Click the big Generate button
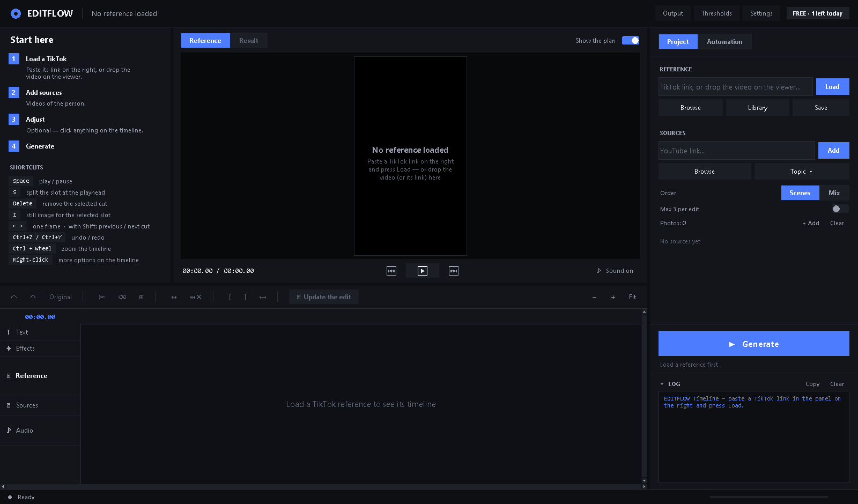This screenshot has width=858, height=504. pyautogui.click(x=754, y=344)
